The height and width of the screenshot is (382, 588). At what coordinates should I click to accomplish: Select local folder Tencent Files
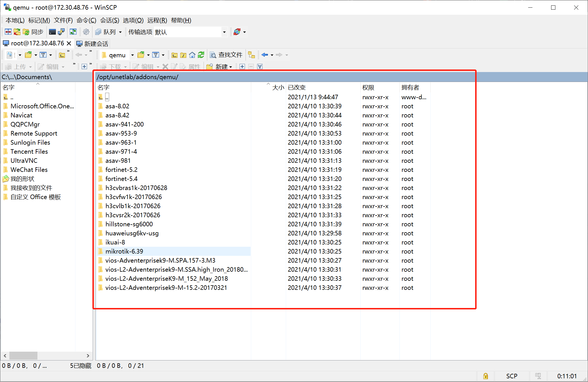point(29,151)
